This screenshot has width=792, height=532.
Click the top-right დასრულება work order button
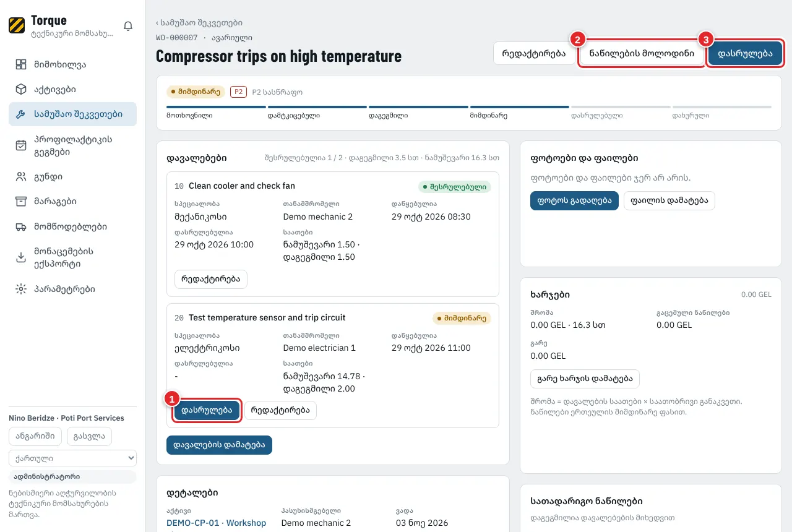point(745,53)
